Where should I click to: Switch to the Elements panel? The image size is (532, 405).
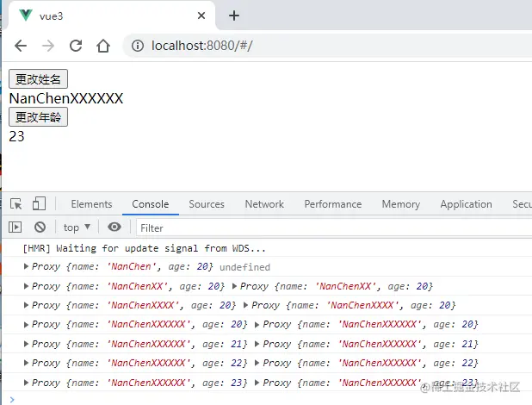click(x=91, y=204)
